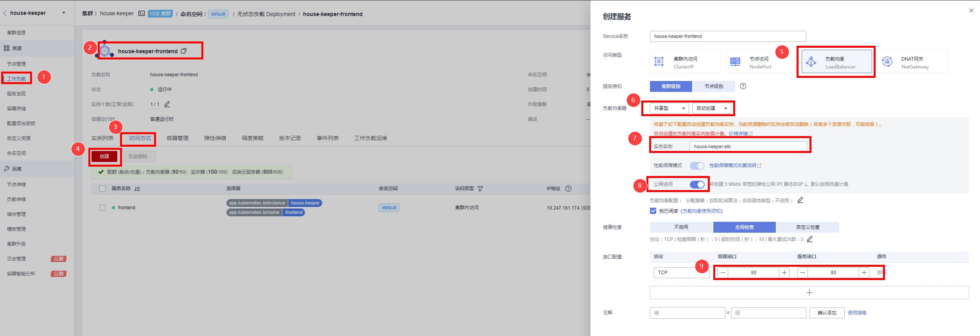The height and width of the screenshot is (336, 980).
Task: Open 服务发现 in the sidebar
Action: point(16,94)
